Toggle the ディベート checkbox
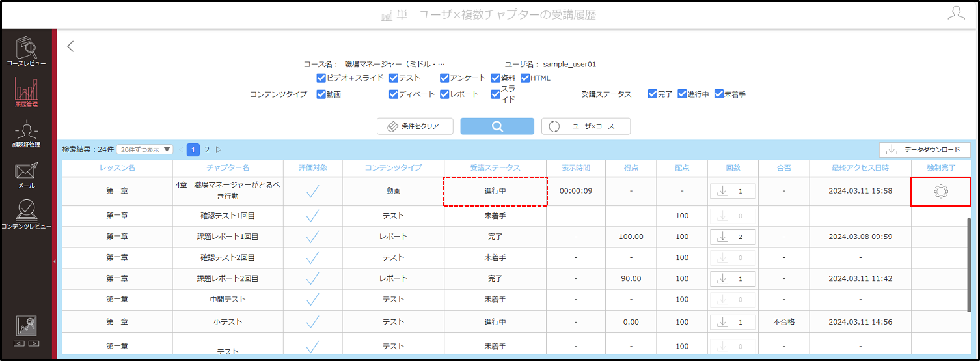The width and height of the screenshot is (980, 361). pyautogui.click(x=394, y=94)
